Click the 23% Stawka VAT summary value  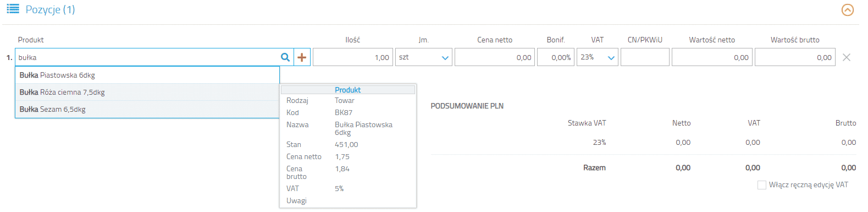[x=599, y=142]
